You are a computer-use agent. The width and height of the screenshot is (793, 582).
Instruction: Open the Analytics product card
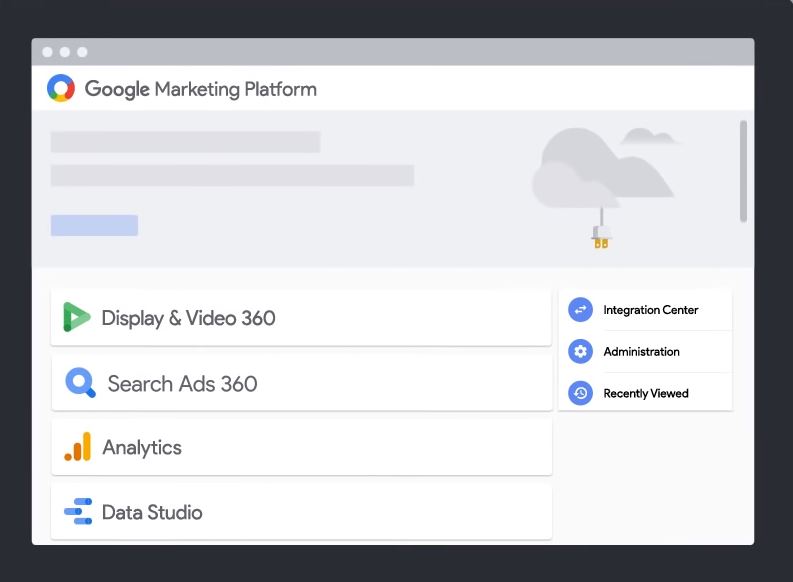(301, 447)
